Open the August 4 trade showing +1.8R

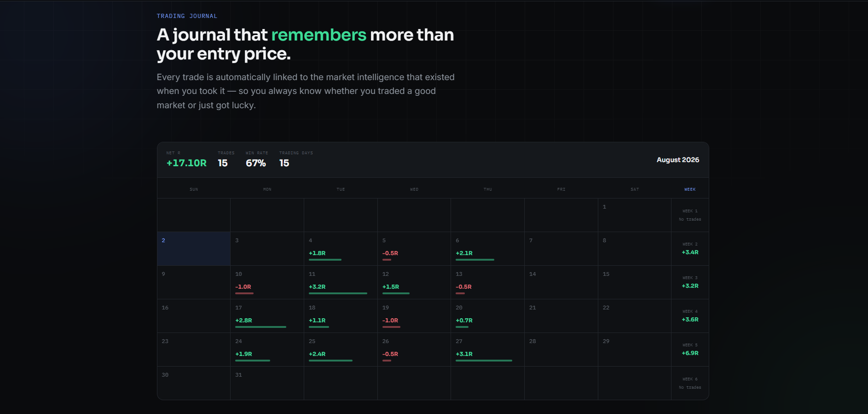coord(341,249)
